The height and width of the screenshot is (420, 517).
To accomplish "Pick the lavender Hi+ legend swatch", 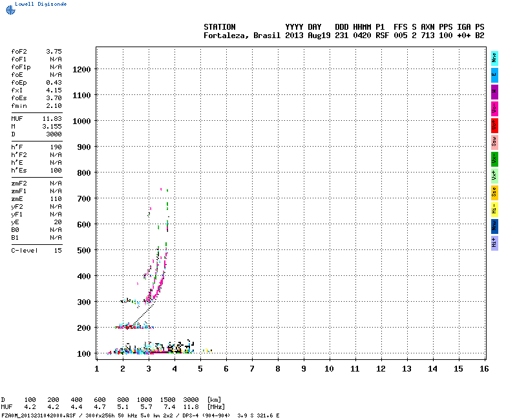I will coord(494,244).
